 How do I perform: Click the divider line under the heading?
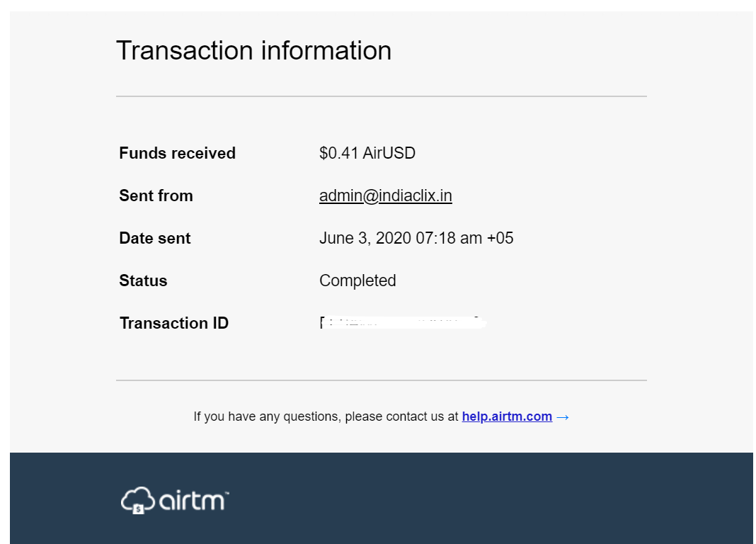tap(382, 96)
